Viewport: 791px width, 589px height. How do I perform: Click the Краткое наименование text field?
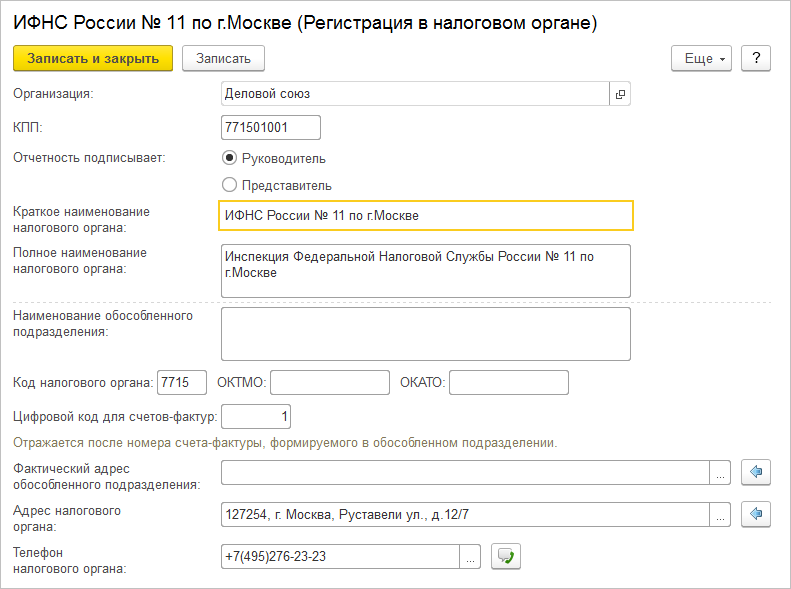426,215
